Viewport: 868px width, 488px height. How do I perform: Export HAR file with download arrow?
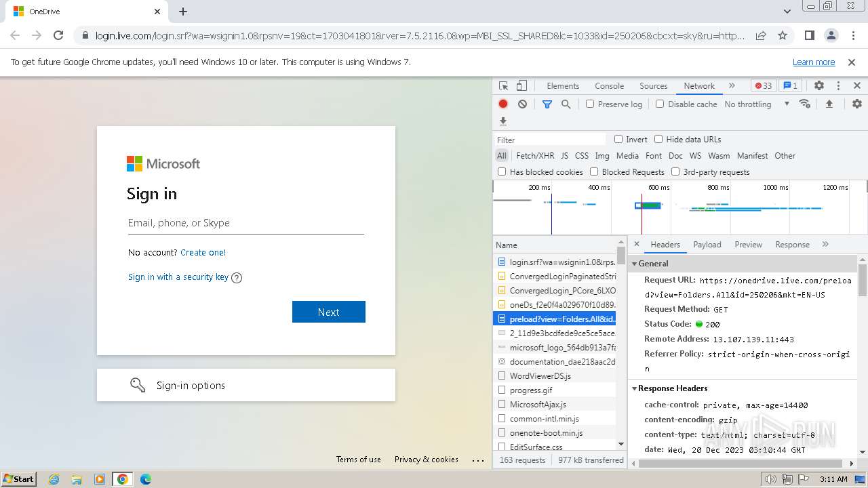(503, 121)
